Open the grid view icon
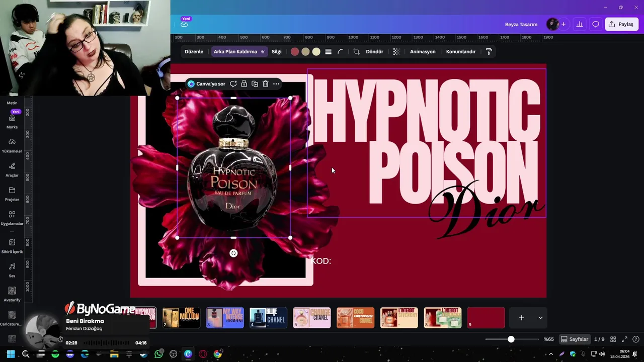 tap(613, 339)
